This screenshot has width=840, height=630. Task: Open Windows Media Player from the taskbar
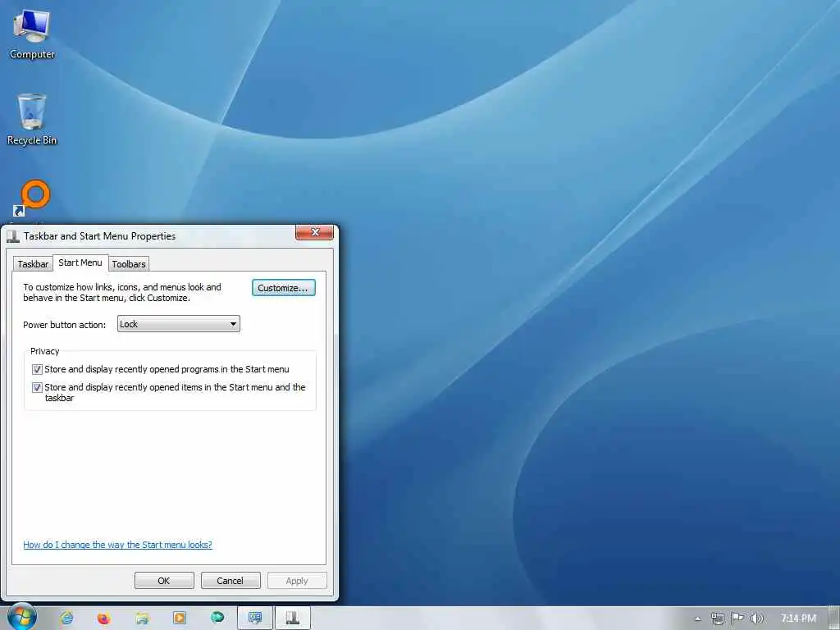pyautogui.click(x=180, y=619)
